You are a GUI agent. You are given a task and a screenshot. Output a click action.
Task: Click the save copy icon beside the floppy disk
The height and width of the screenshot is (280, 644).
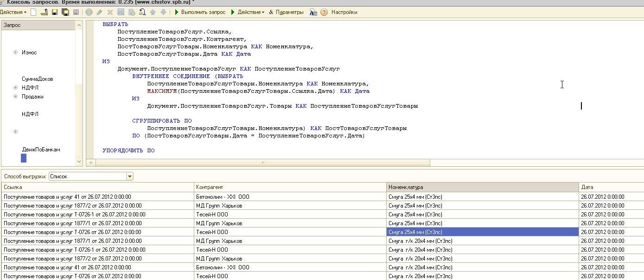(x=65, y=12)
